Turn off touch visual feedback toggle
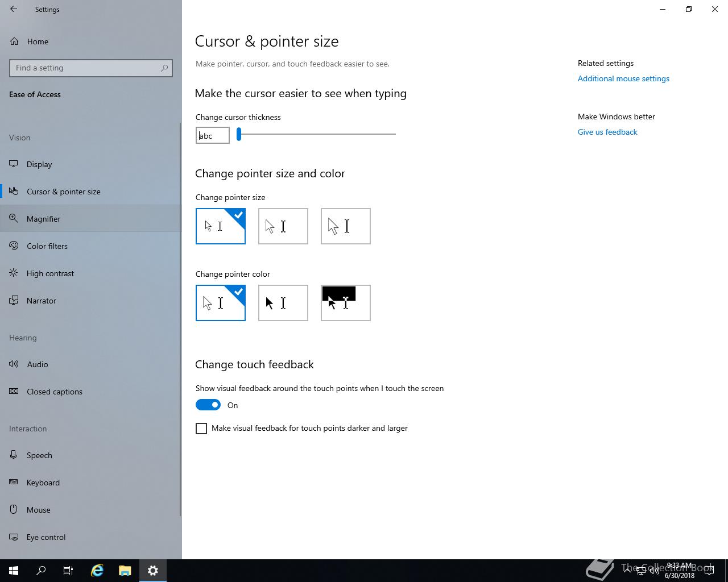Viewport: 728px width, 582px height. point(208,405)
